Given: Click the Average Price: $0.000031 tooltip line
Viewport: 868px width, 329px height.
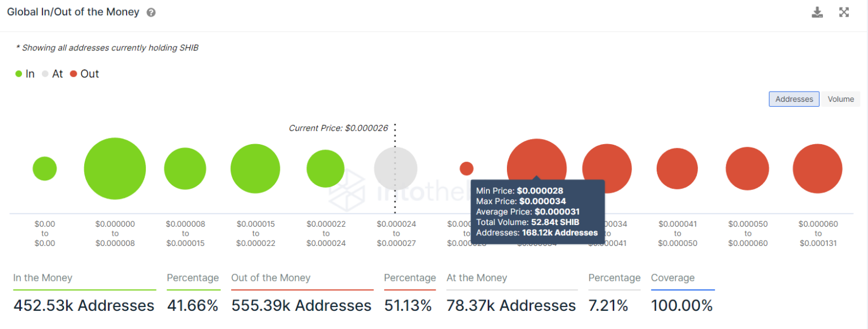Looking at the screenshot, I should pos(528,212).
